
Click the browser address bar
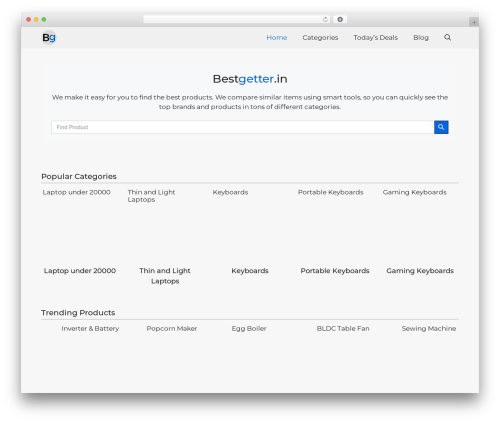(x=237, y=19)
